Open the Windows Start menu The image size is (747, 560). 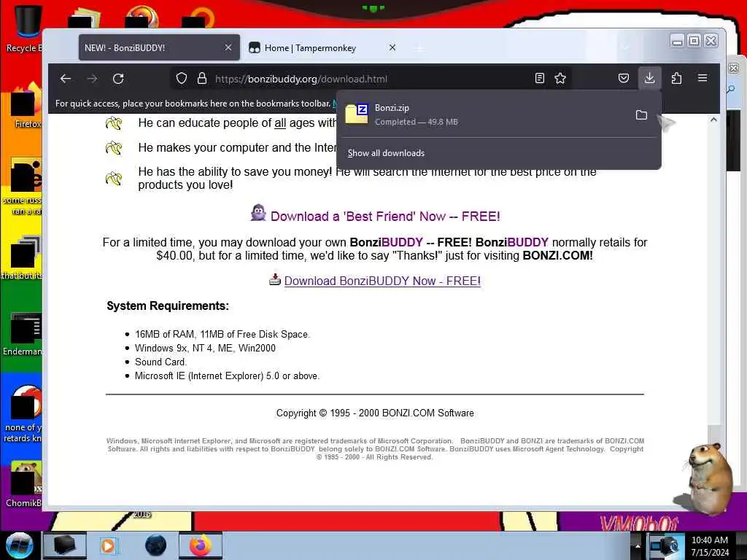(x=18, y=545)
